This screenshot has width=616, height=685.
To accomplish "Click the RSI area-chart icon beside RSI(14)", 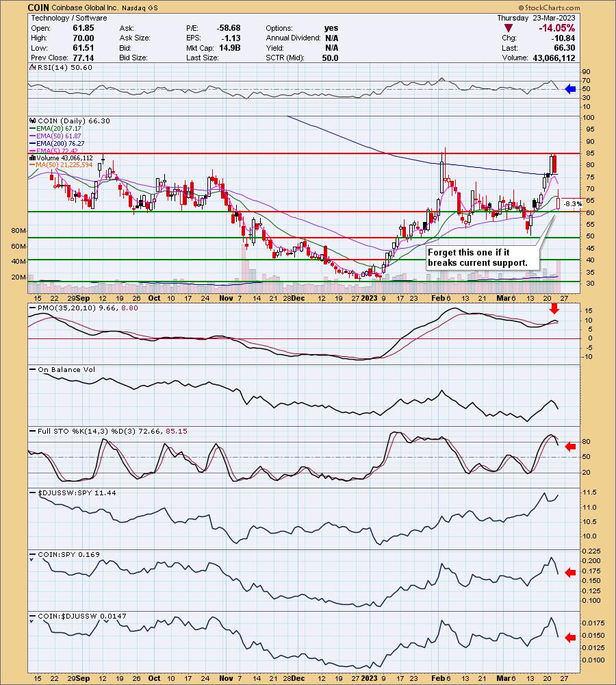I will [x=32, y=67].
